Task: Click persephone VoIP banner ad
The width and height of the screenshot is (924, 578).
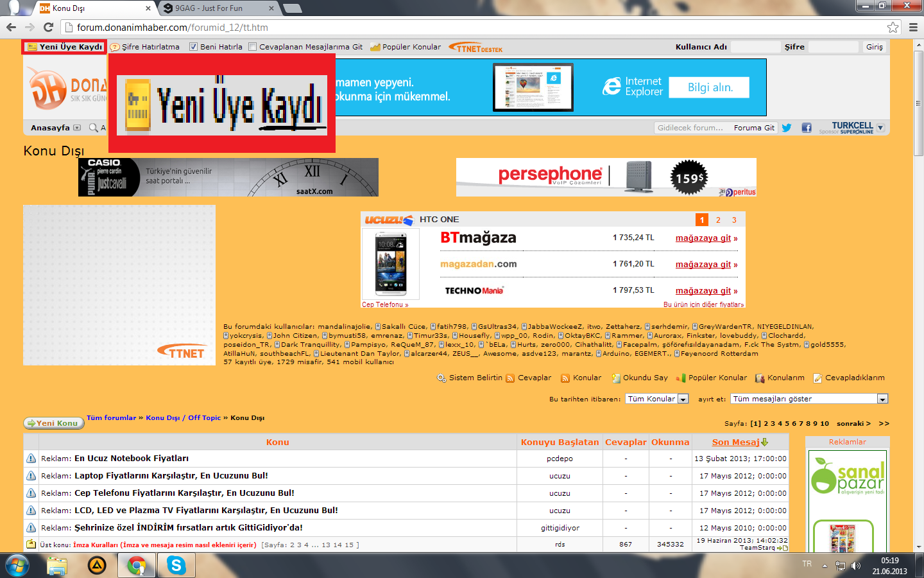Action: coord(606,177)
